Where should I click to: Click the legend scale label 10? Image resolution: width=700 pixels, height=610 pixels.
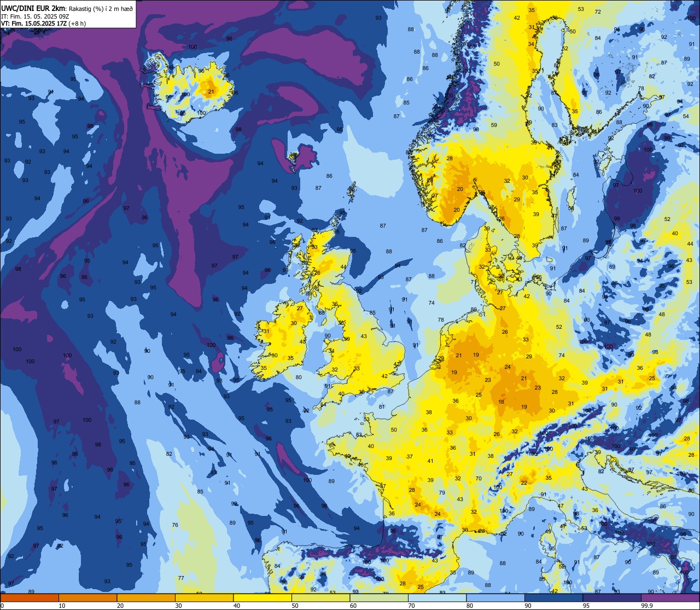pos(62,606)
